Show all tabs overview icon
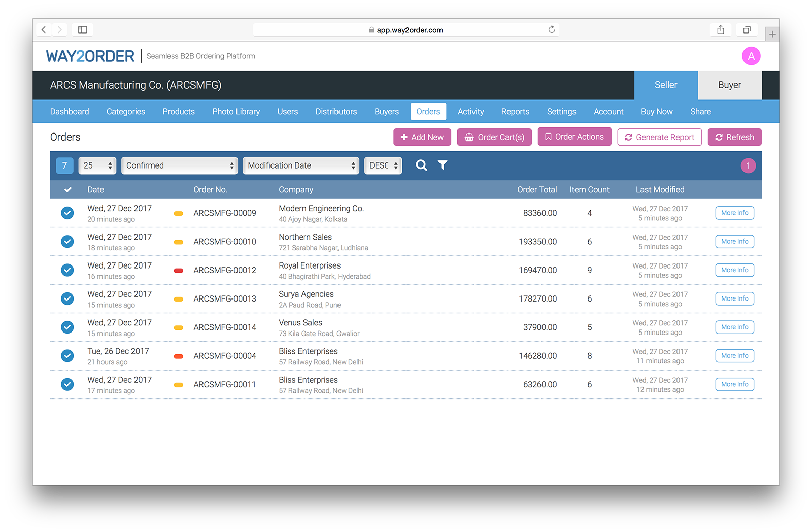The height and width of the screenshot is (532, 812). (x=747, y=30)
